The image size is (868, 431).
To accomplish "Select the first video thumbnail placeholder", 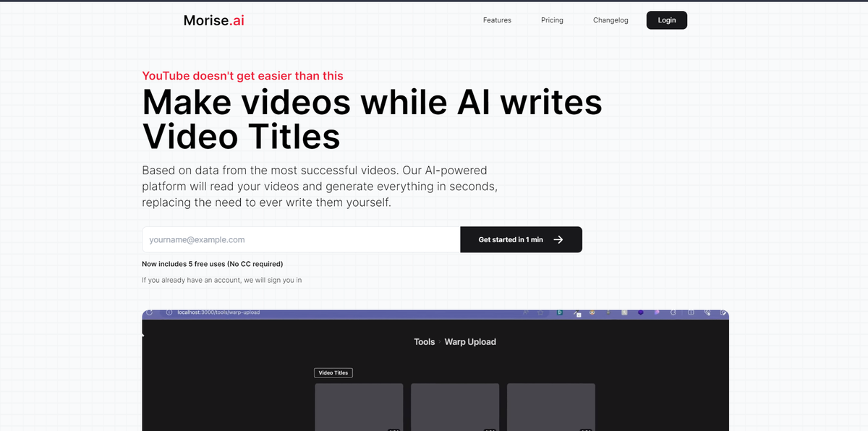I will coord(359,406).
